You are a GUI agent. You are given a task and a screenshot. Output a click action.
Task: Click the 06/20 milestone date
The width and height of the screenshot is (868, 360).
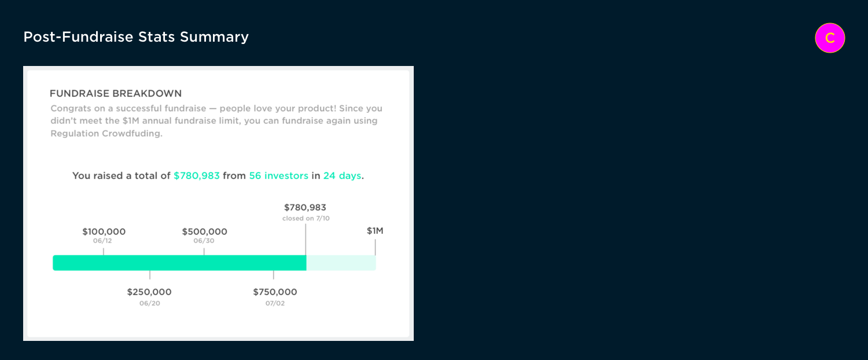pos(150,303)
